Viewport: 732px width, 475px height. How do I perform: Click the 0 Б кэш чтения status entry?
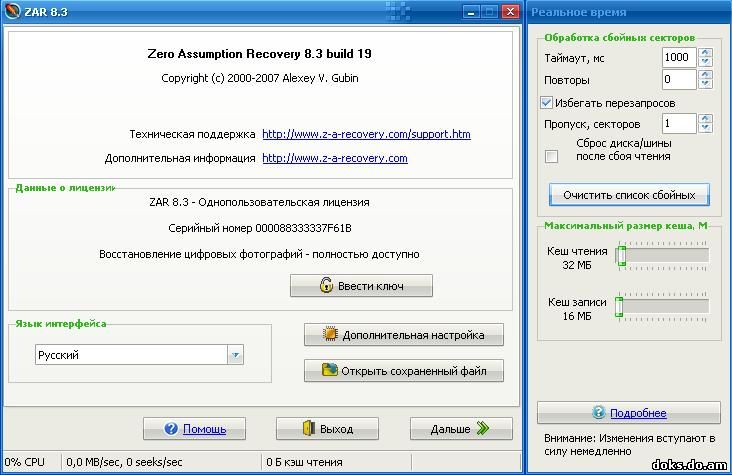tap(304, 462)
